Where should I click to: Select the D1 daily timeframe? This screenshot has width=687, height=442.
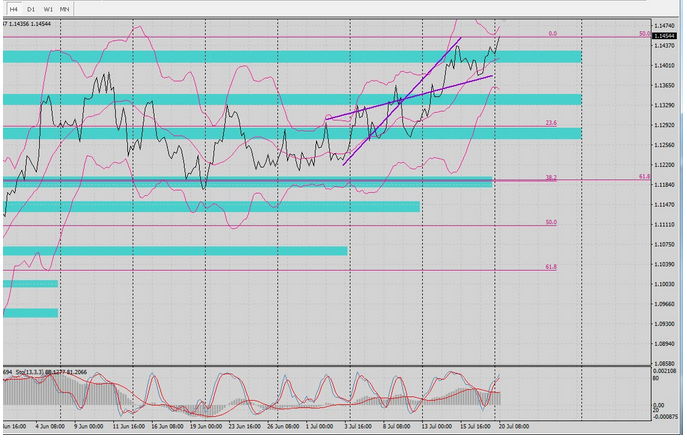click(30, 8)
